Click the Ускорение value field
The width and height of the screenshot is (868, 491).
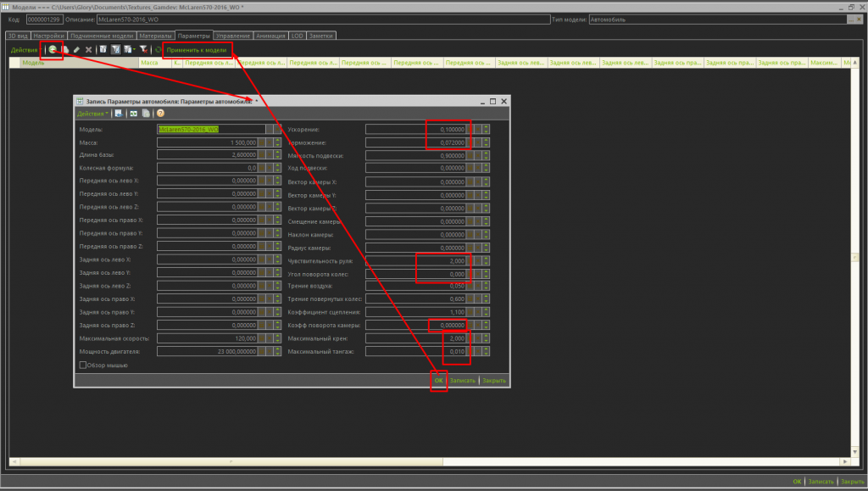[415, 129]
